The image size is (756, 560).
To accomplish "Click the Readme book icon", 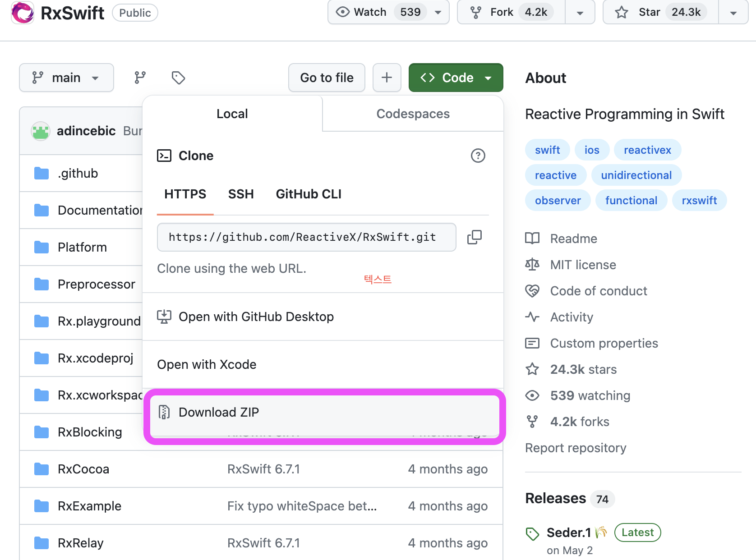I will coord(532,239).
